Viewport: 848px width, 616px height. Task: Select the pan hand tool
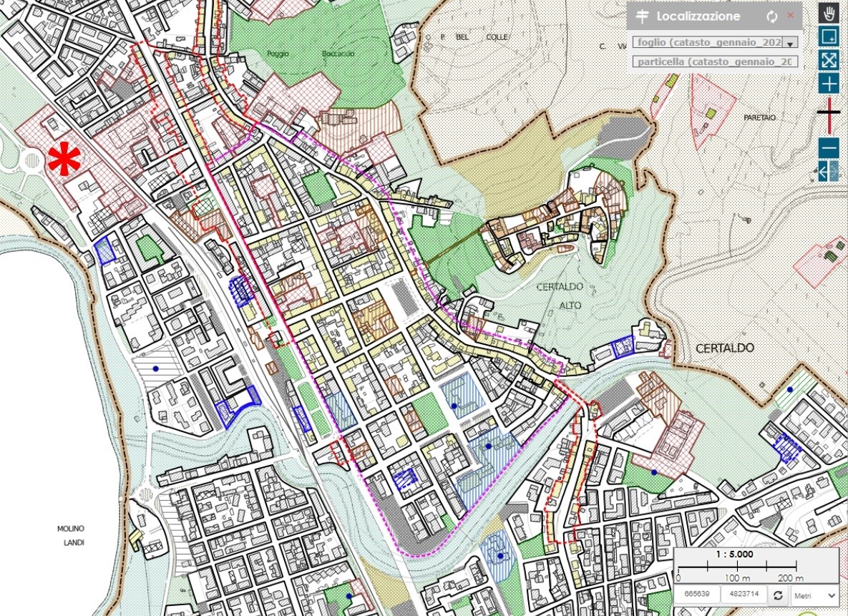point(829,14)
